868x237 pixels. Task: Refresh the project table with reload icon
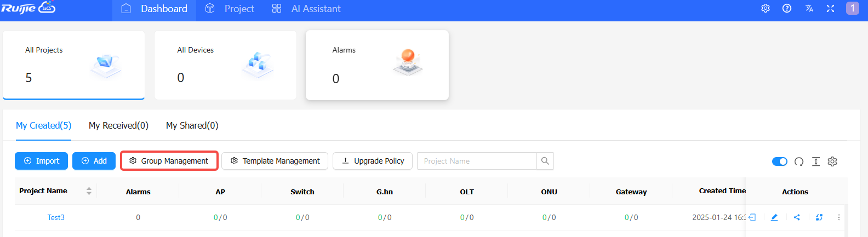pos(799,161)
